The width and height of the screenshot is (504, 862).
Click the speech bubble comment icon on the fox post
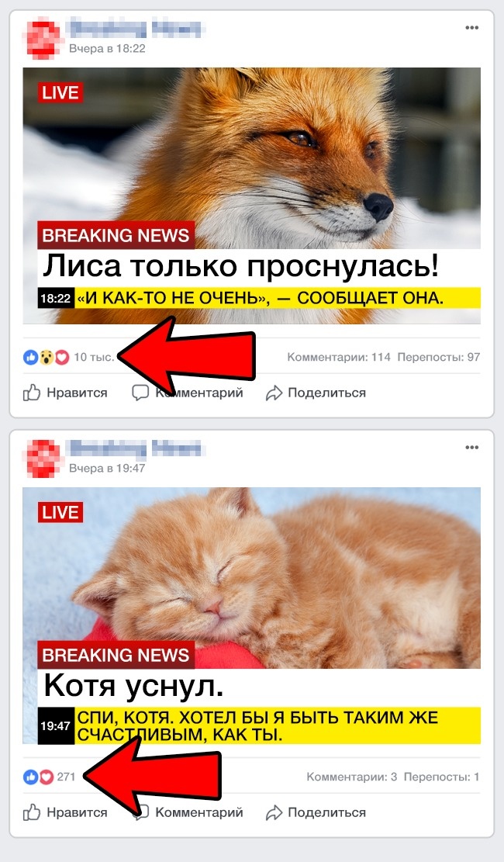tap(140, 393)
